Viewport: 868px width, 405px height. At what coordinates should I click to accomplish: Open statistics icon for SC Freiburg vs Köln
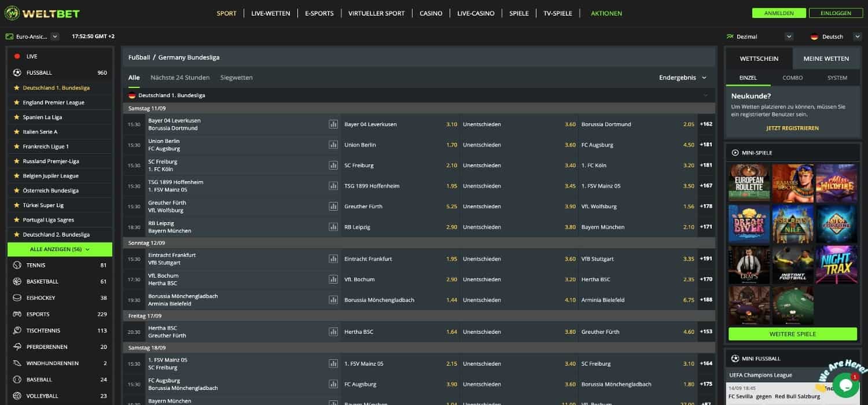[333, 165]
